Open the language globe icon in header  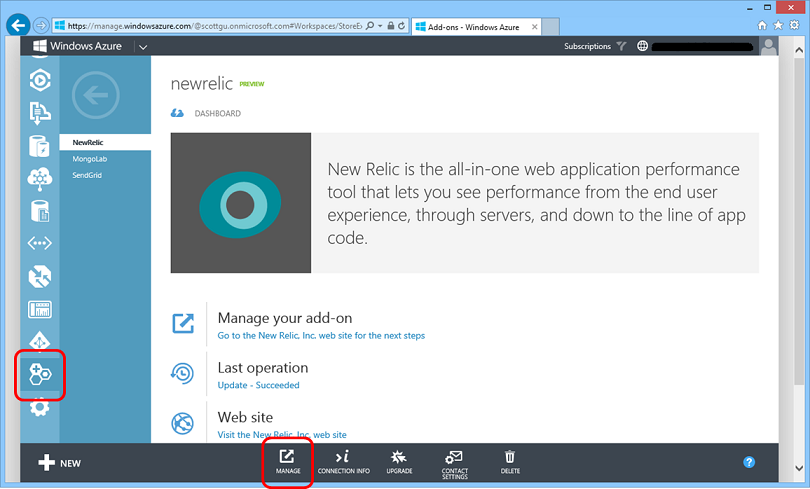point(642,46)
